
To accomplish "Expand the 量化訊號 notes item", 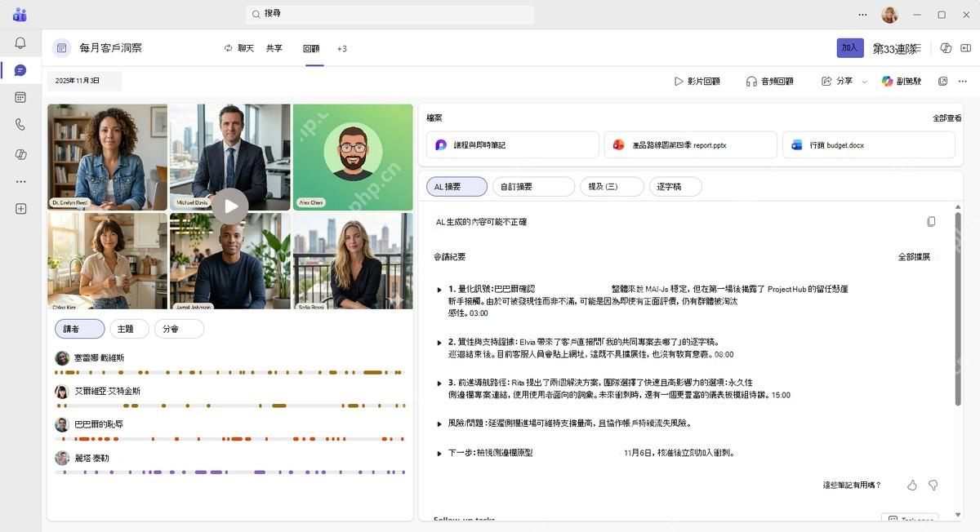I will point(439,290).
